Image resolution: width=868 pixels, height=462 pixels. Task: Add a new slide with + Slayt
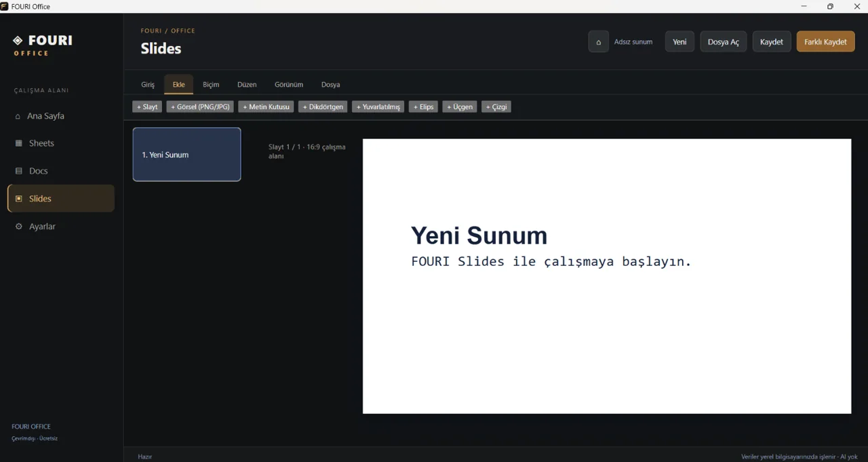(147, 107)
